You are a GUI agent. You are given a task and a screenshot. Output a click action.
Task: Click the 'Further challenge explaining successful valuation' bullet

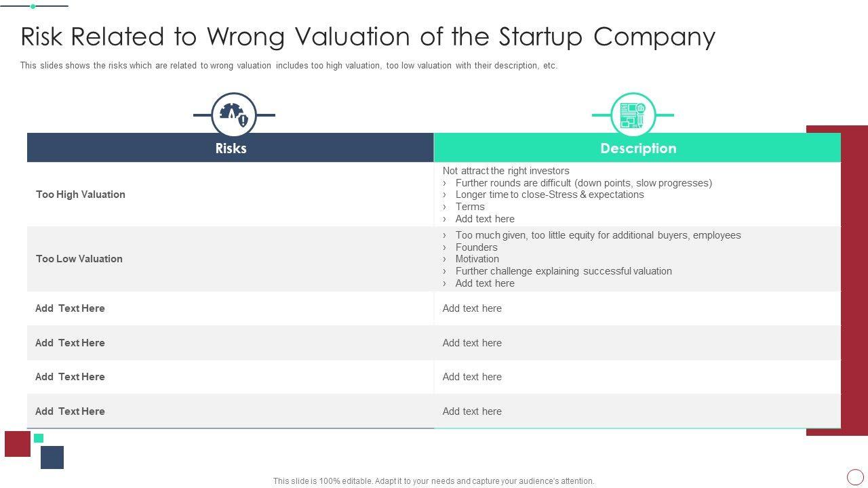click(x=564, y=271)
